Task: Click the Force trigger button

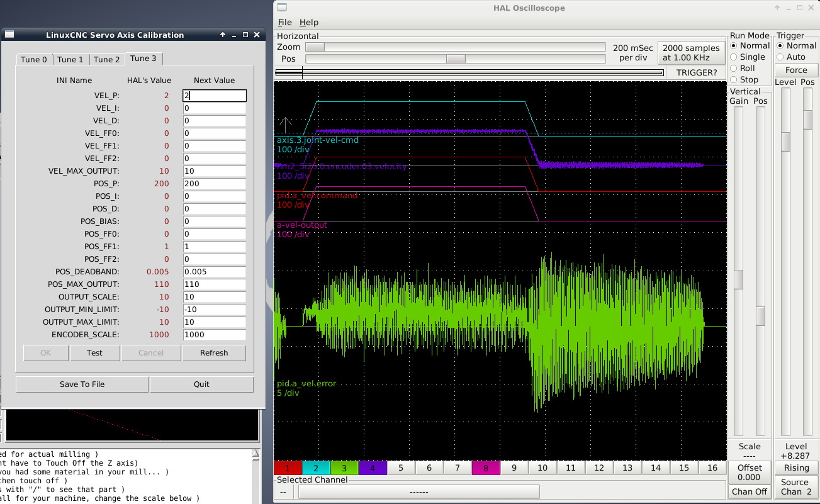Action: tap(796, 70)
